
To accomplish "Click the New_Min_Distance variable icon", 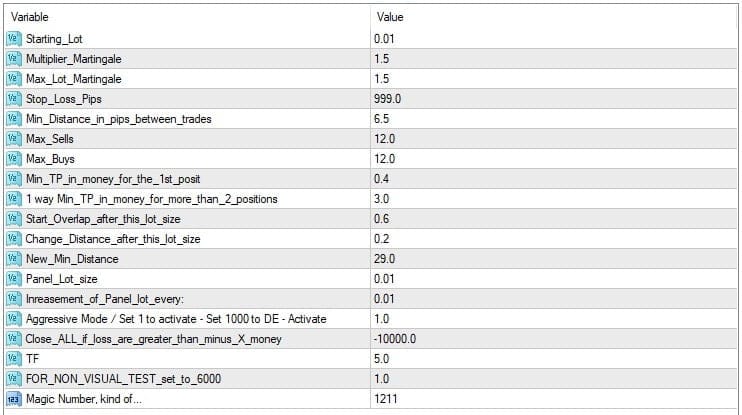I will pyautogui.click(x=15, y=259).
